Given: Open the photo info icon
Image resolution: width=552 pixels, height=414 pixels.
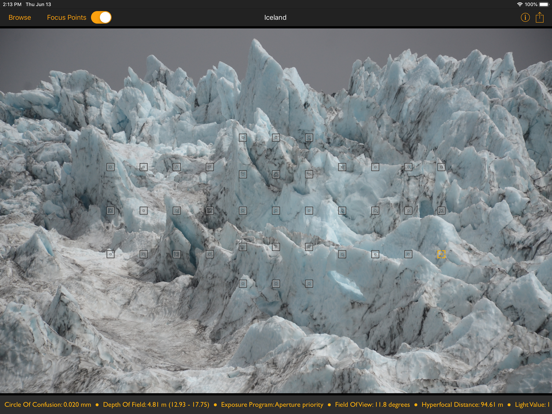Looking at the screenshot, I should coord(525,18).
